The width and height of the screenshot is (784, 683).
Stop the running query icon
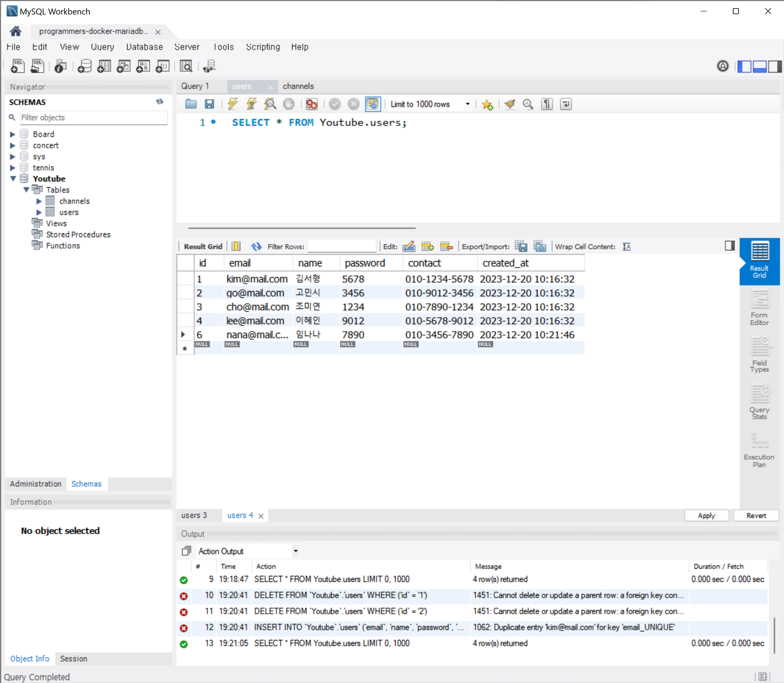tap(289, 104)
